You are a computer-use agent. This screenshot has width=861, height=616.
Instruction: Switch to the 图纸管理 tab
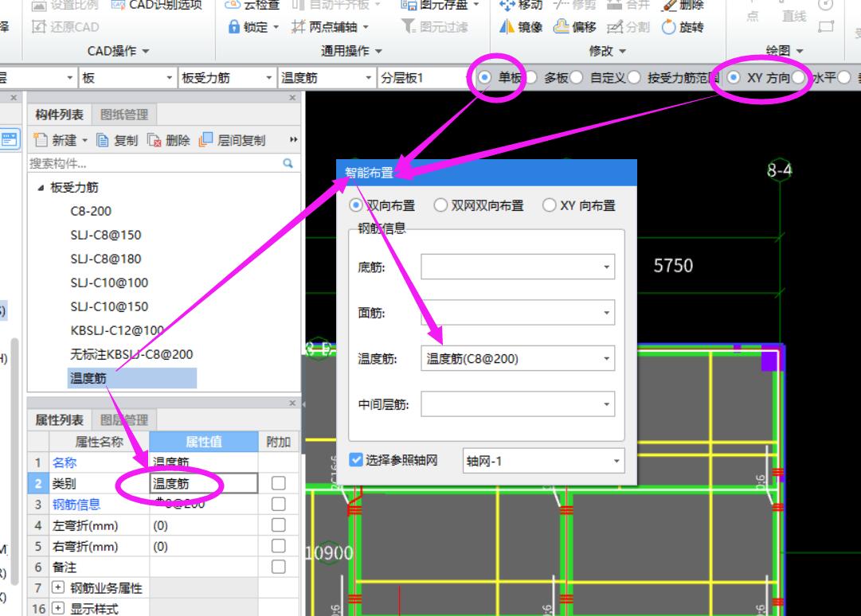coord(124,115)
